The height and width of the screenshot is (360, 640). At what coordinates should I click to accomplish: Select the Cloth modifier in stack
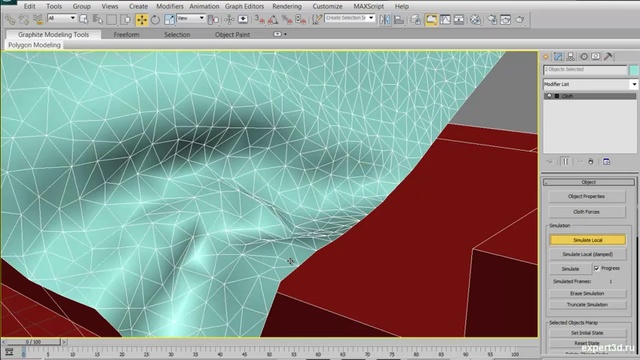click(590, 96)
